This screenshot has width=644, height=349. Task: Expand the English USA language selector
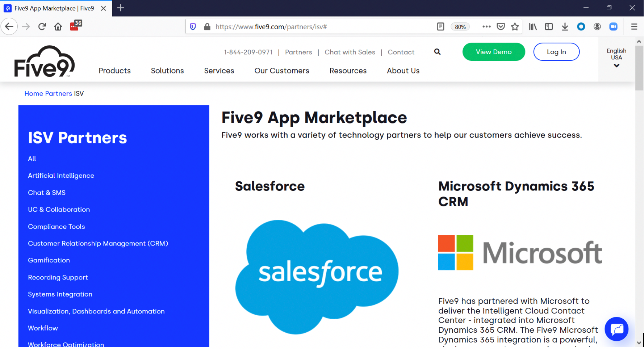point(616,58)
